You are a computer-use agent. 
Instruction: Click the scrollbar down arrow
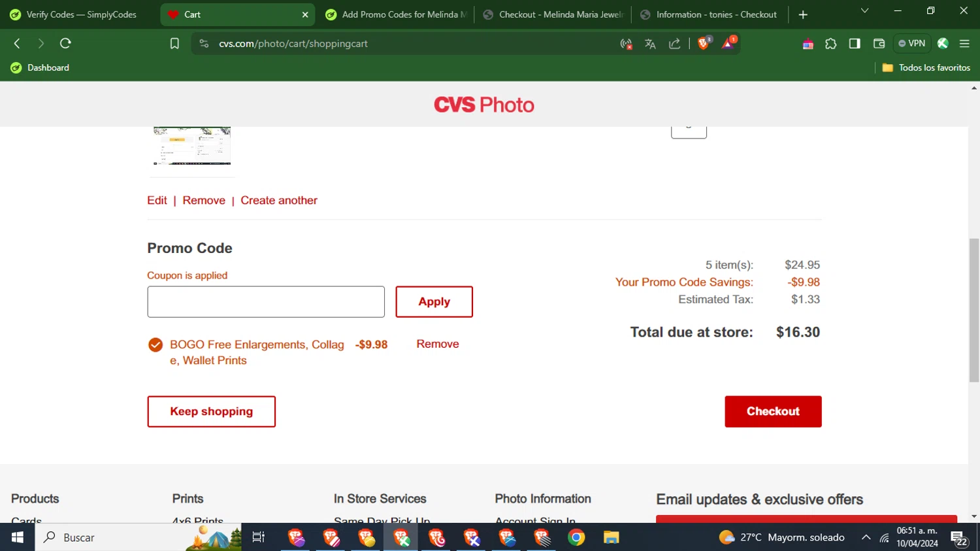pos(974,516)
